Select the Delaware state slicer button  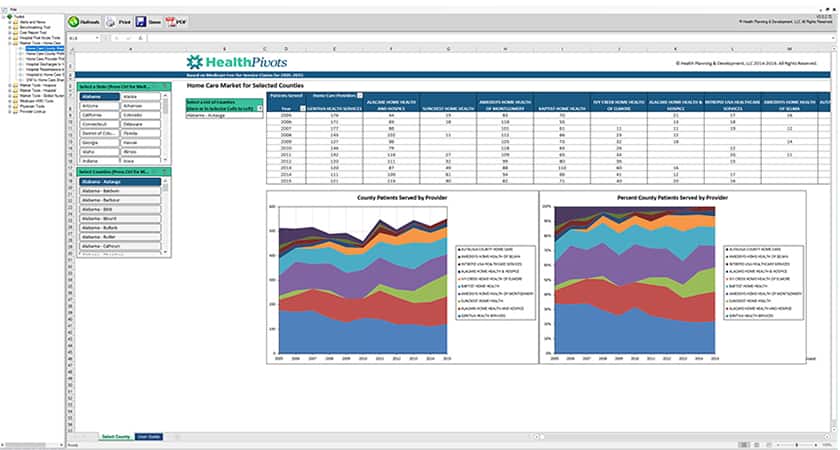[141, 124]
